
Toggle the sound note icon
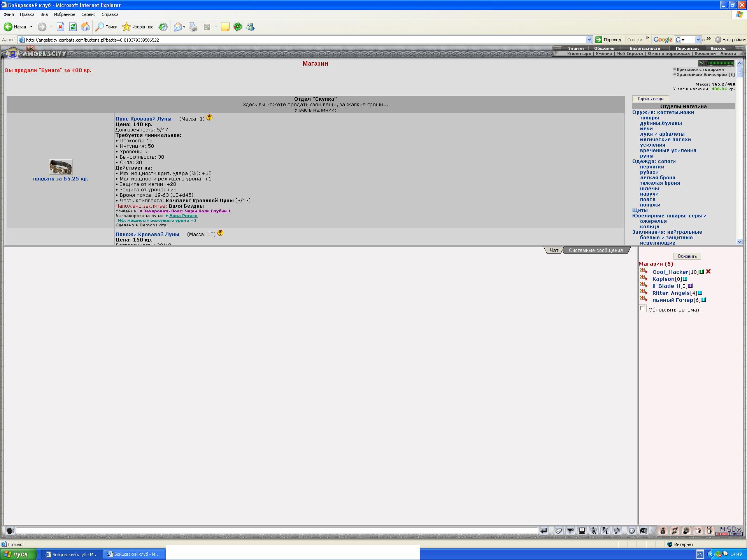pos(617,530)
